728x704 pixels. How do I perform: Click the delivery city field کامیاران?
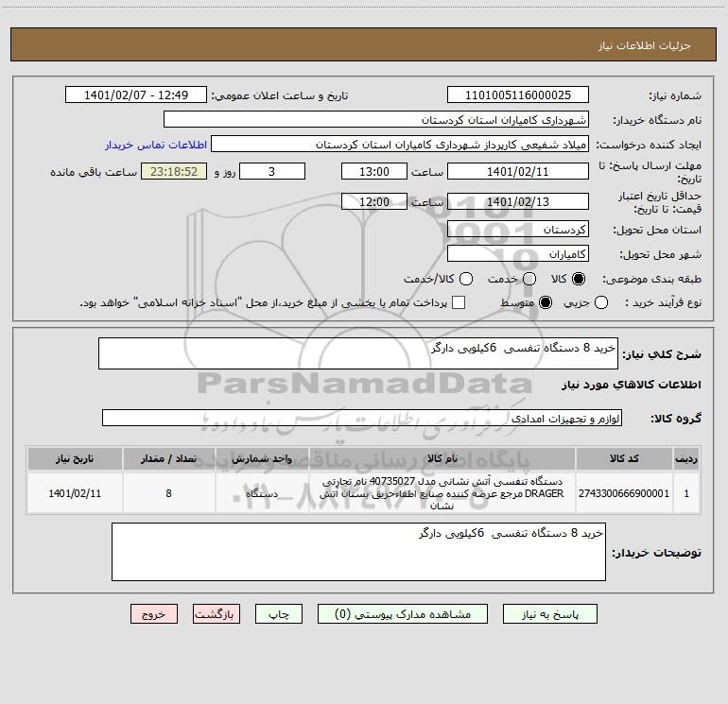(518, 254)
